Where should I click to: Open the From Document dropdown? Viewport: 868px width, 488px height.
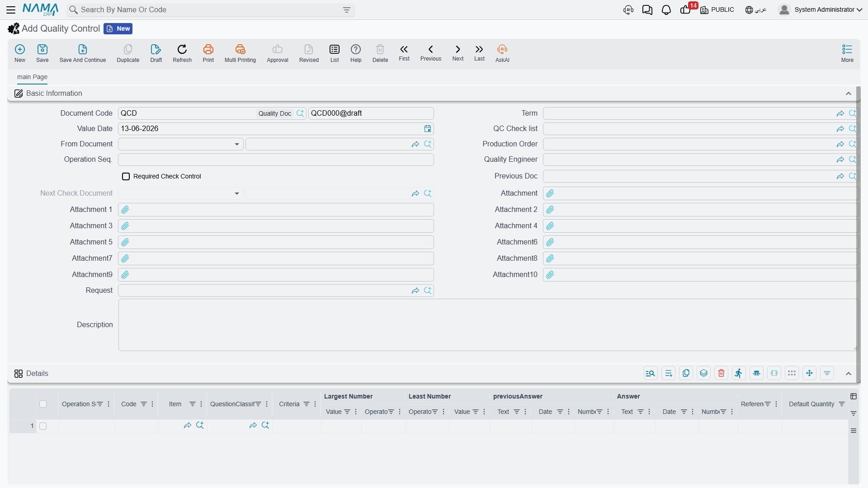pyautogui.click(x=236, y=144)
